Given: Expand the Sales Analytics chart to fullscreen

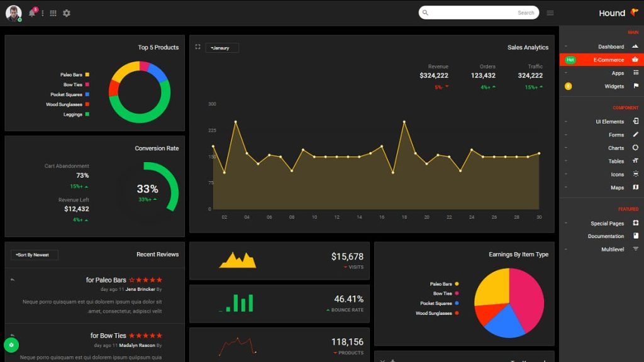Looking at the screenshot, I should pyautogui.click(x=198, y=47).
